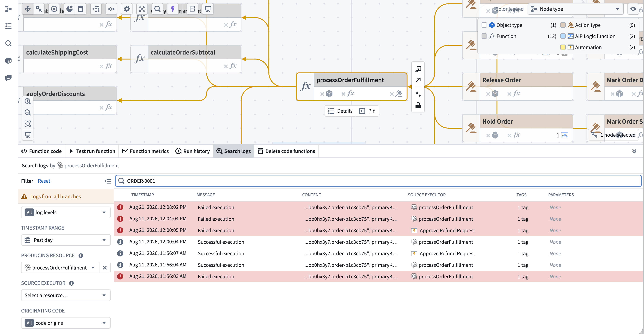644x334 pixels.
Task: Toggle the Function legend checkbox
Action: click(x=484, y=36)
